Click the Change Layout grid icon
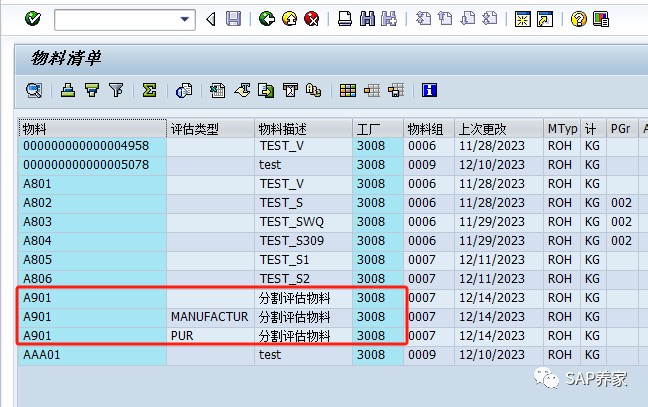Image resolution: width=648 pixels, height=407 pixels. 348,90
